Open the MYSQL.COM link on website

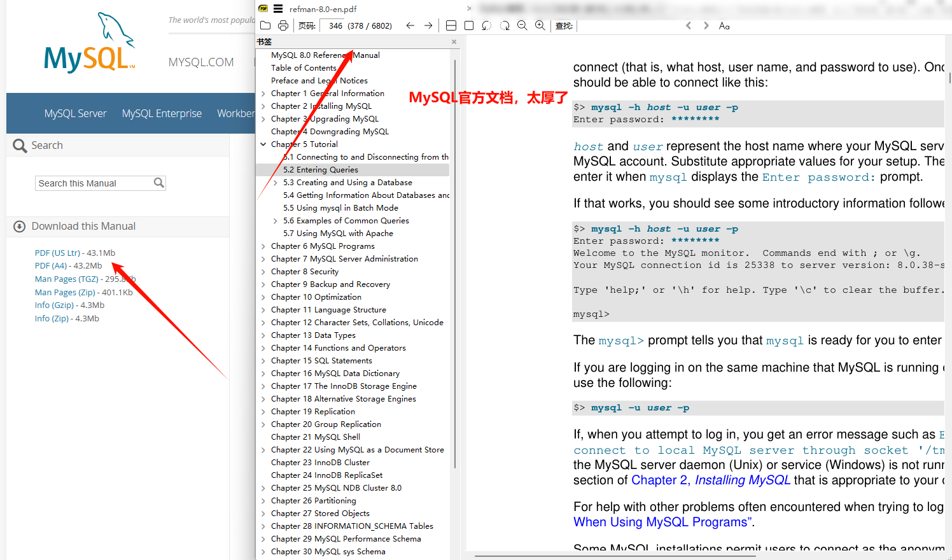201,62
